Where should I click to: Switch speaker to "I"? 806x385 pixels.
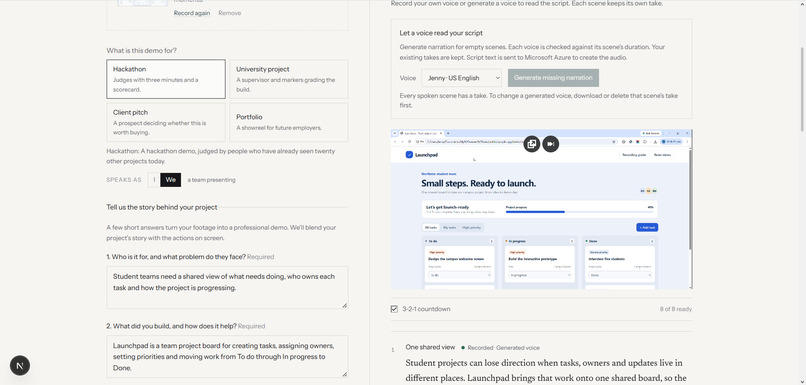[x=154, y=180]
